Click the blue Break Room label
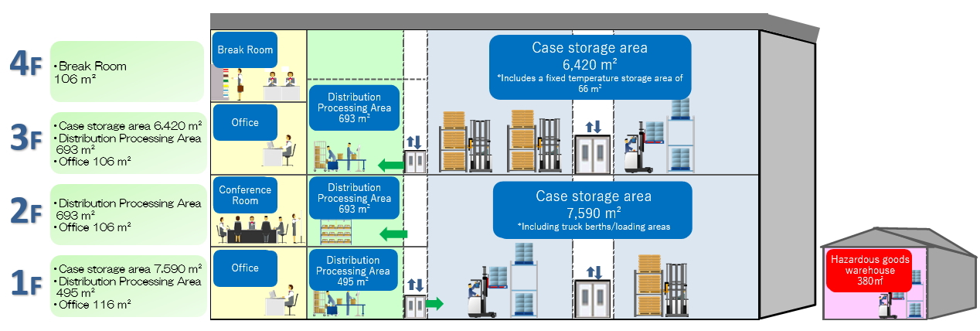The height and width of the screenshot is (331, 980). 245,50
